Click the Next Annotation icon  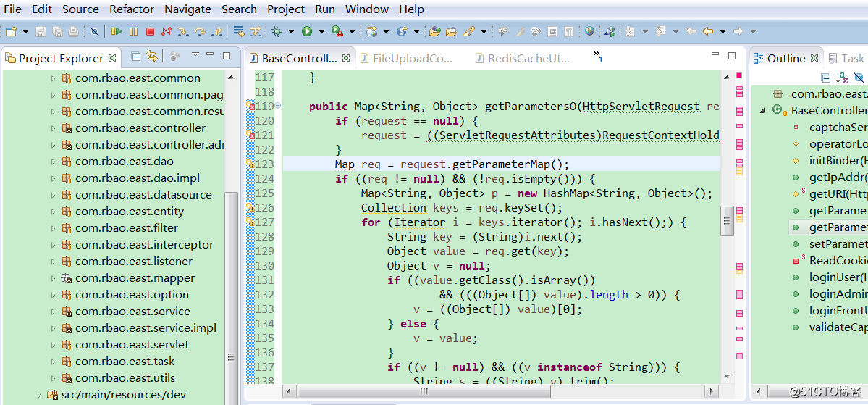tap(630, 32)
